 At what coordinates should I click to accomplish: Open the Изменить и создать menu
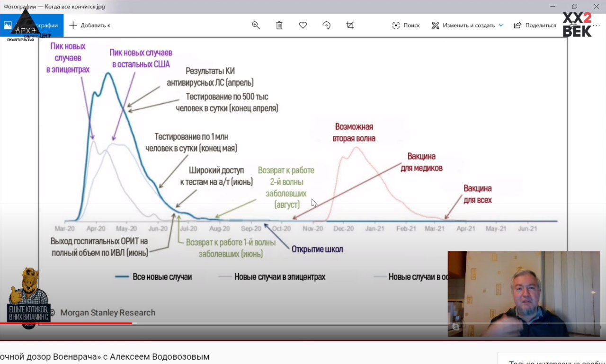click(467, 25)
